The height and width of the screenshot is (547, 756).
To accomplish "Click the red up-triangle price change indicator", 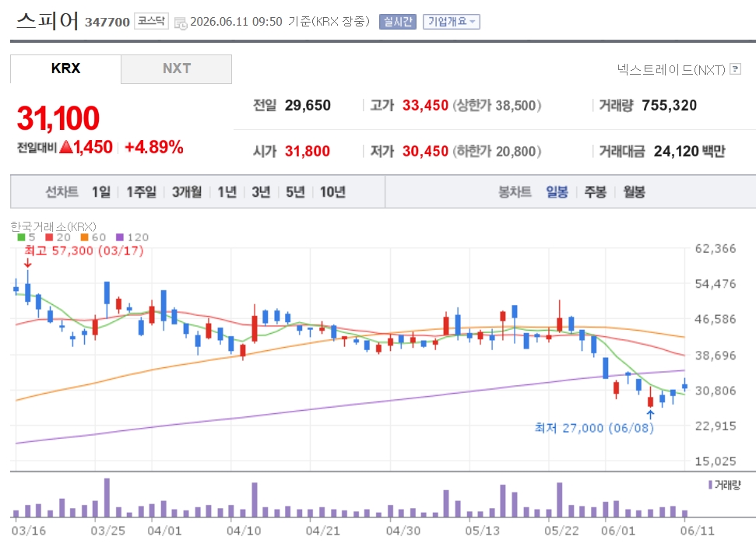I will (x=66, y=147).
